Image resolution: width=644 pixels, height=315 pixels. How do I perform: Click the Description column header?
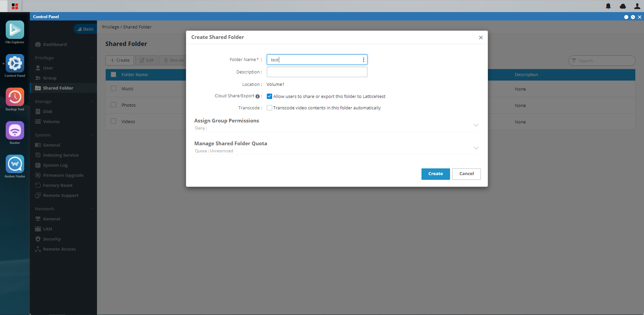coord(526,75)
